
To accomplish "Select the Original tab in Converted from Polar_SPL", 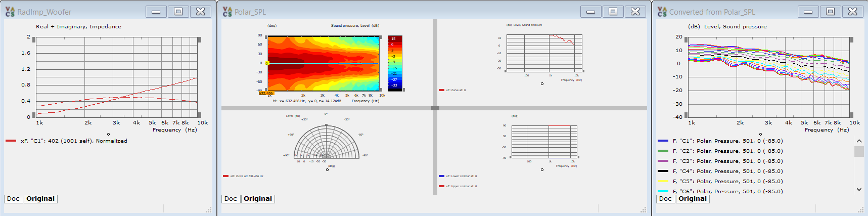I will 693,199.
